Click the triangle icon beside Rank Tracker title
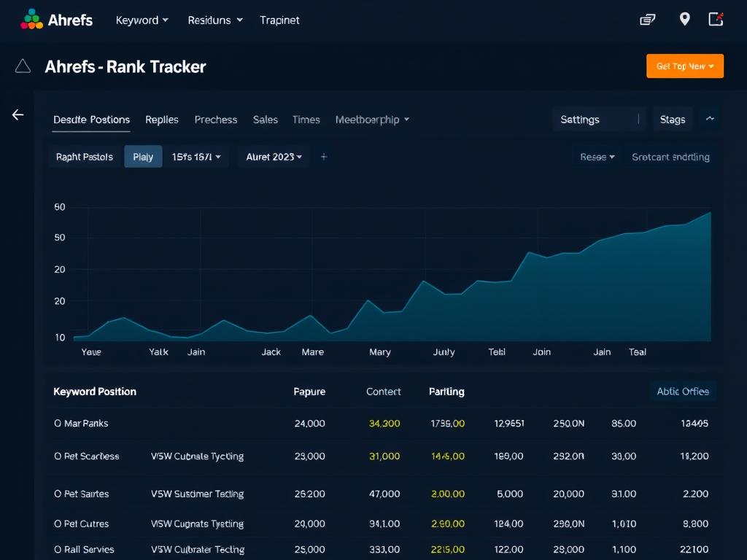747x560 pixels. pos(23,66)
